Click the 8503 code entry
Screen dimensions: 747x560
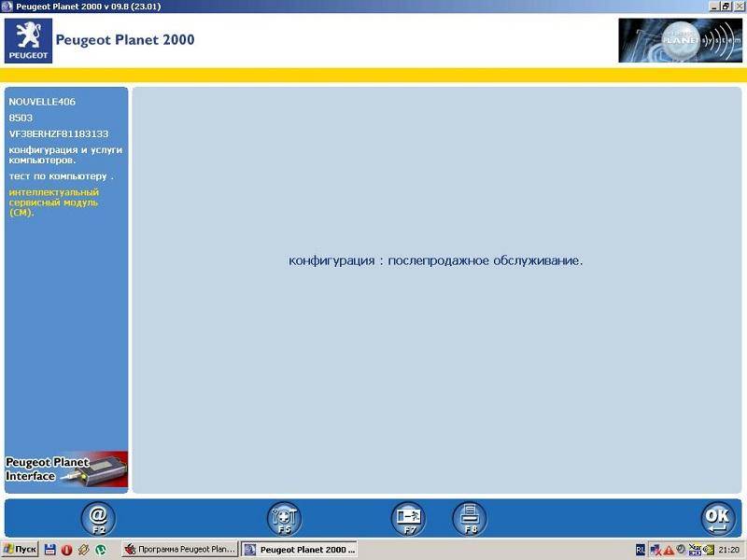click(x=20, y=118)
